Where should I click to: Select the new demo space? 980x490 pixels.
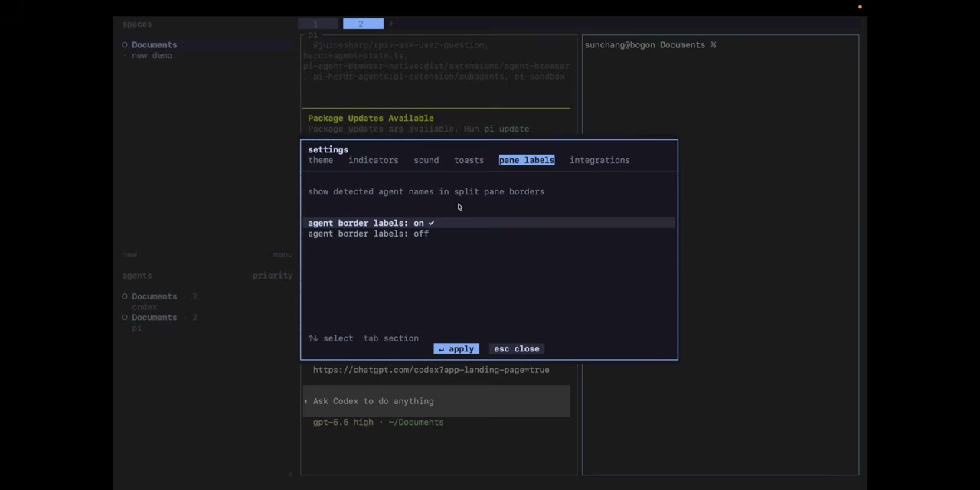click(152, 55)
